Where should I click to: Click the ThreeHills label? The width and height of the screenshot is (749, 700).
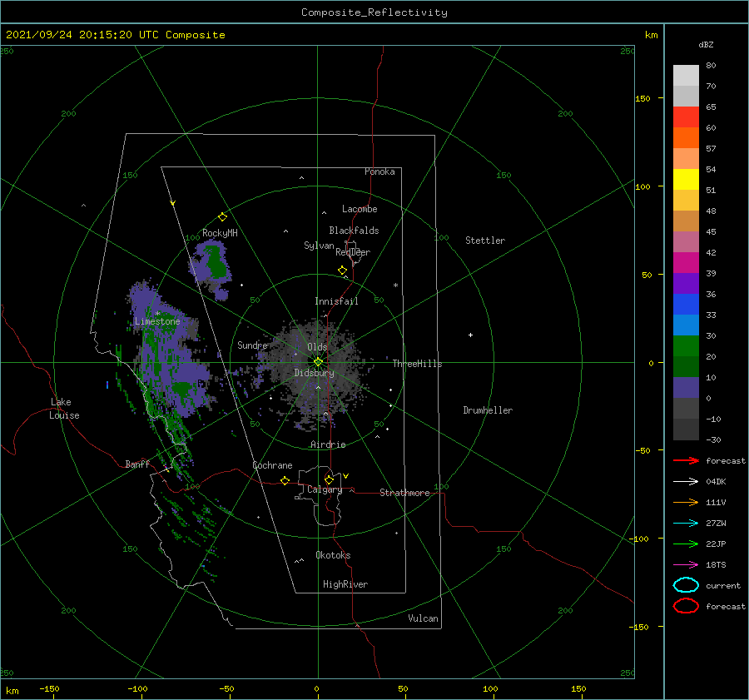(417, 364)
